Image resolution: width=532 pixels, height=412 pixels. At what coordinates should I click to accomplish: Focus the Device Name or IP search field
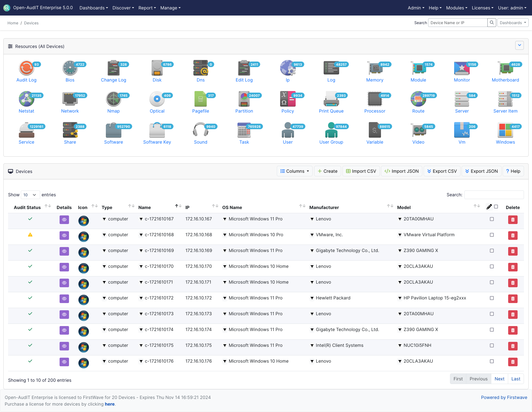tap(458, 23)
